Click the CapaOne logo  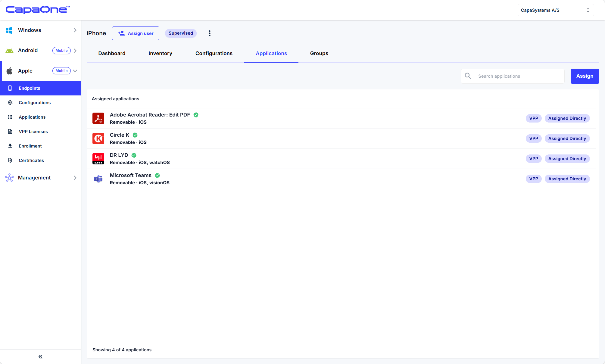click(38, 10)
